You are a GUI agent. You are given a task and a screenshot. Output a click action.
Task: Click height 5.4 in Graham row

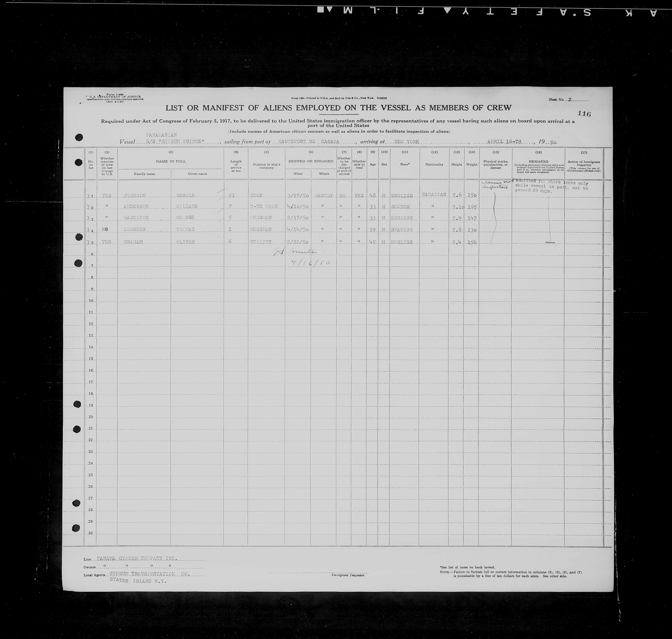click(456, 242)
